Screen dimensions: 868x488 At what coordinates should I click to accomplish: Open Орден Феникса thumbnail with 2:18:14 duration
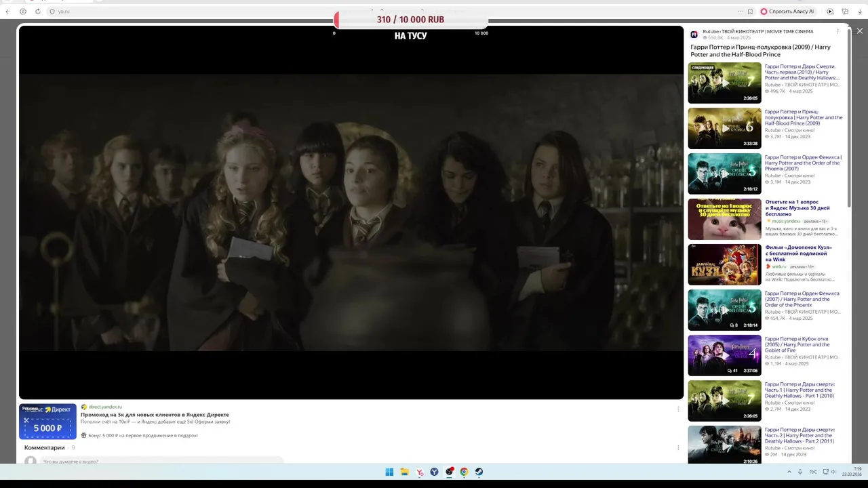click(724, 310)
